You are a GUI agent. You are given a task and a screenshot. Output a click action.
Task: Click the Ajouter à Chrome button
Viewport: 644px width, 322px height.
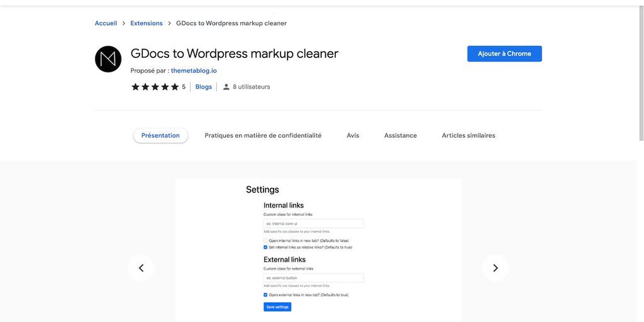pos(504,54)
